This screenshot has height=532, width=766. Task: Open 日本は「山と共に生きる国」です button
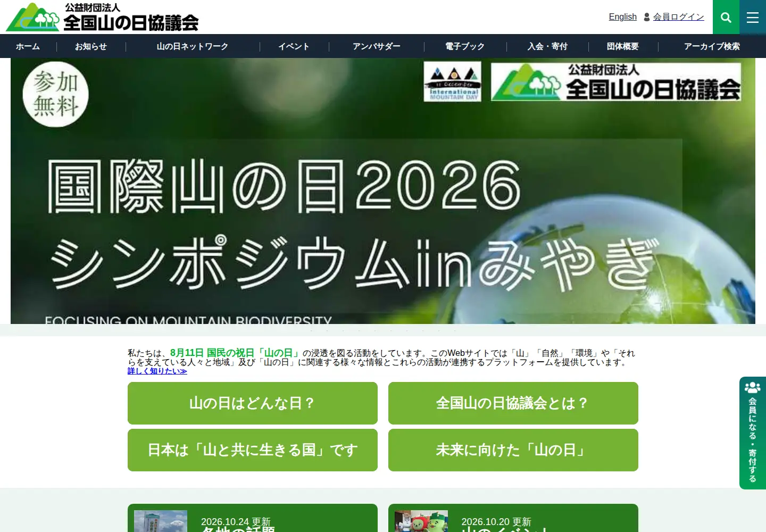(x=253, y=450)
